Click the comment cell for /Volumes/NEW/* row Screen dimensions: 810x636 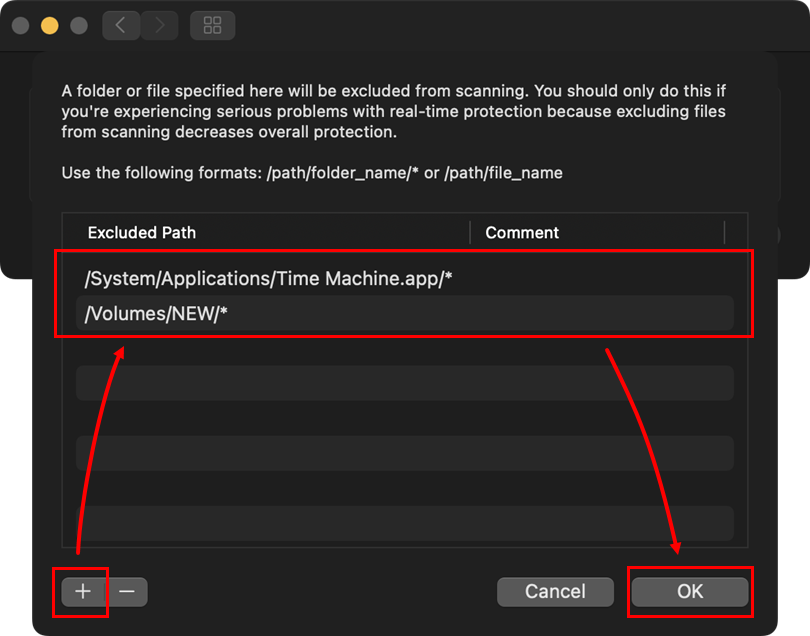pyautogui.click(x=600, y=314)
